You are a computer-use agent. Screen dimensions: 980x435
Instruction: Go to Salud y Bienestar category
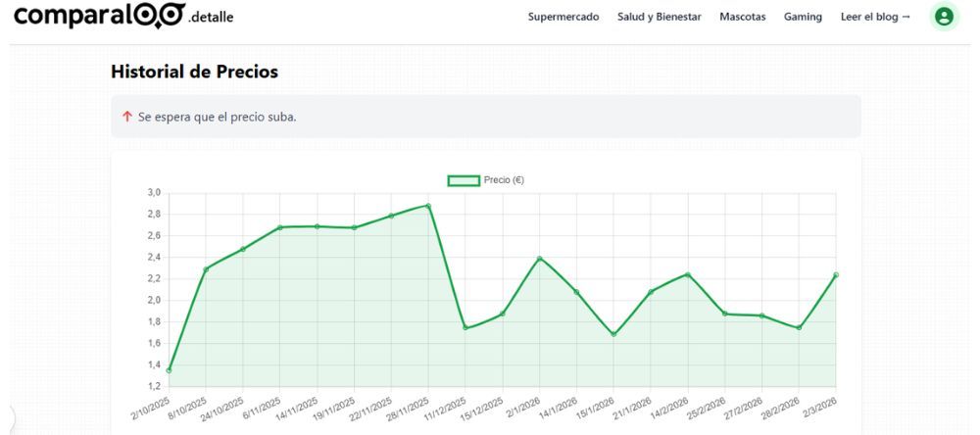tap(659, 17)
